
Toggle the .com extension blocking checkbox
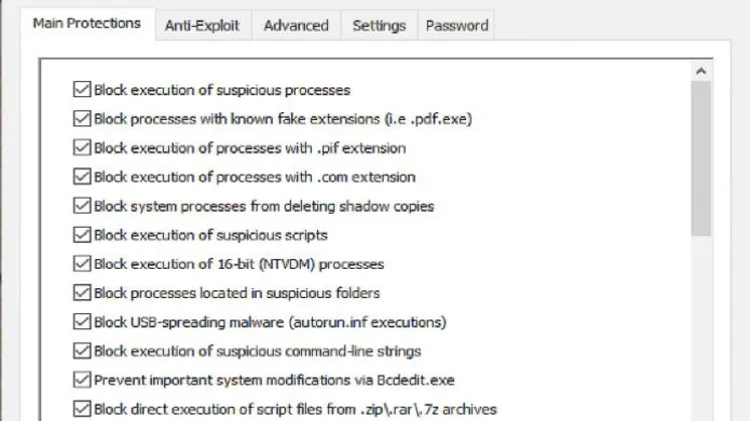[82, 176]
